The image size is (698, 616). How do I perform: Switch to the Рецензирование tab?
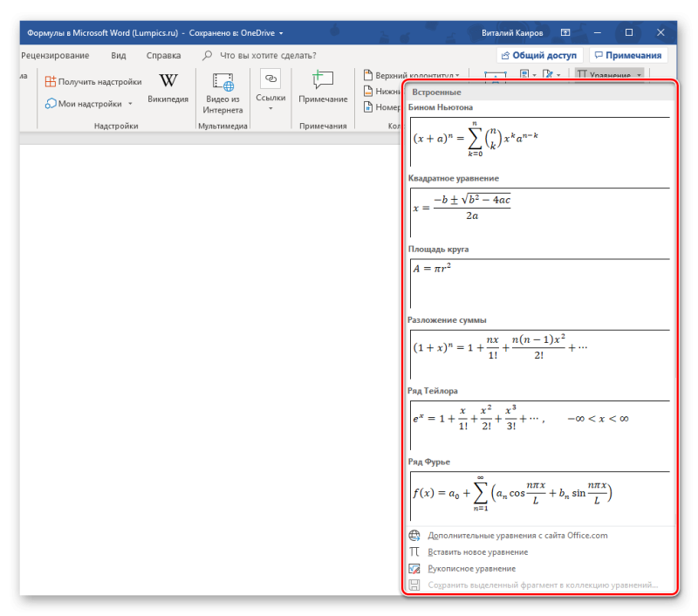(55, 55)
